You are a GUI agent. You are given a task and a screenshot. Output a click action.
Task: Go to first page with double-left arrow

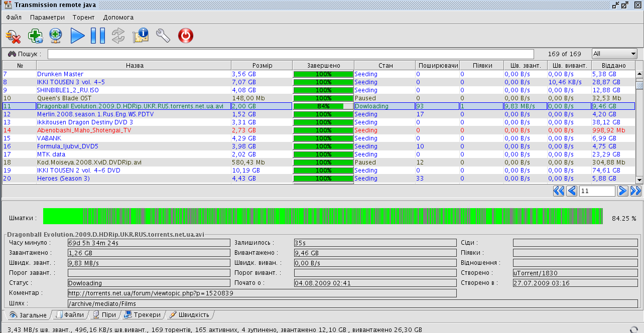[x=559, y=191]
